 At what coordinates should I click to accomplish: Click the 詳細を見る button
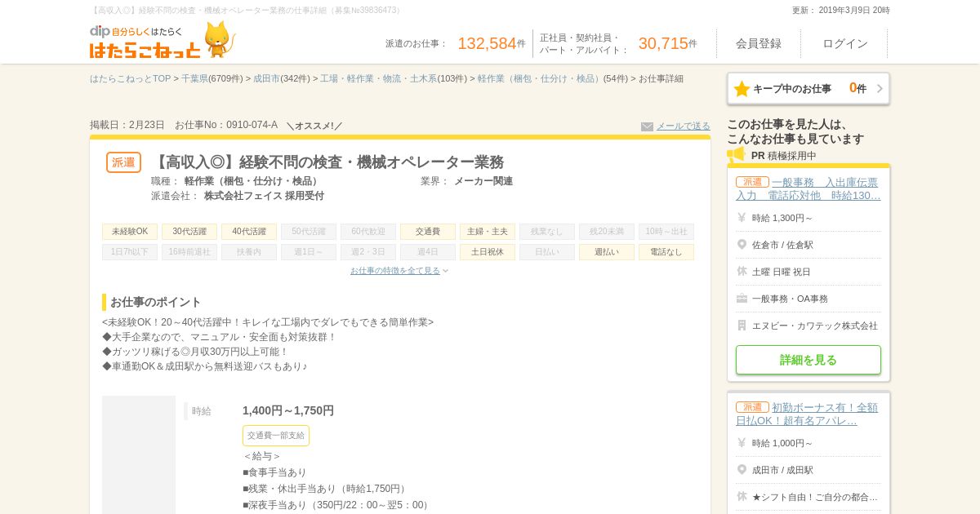808,360
